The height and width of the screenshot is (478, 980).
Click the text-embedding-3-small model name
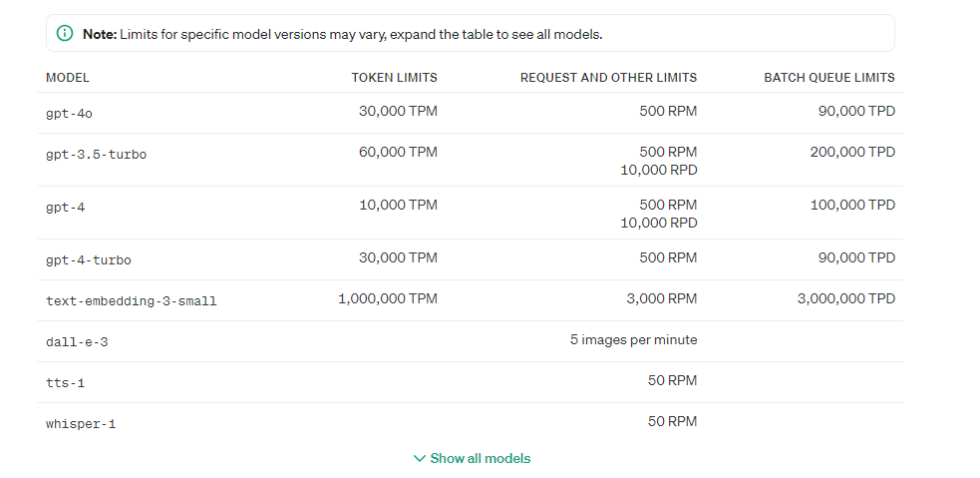pos(131,300)
